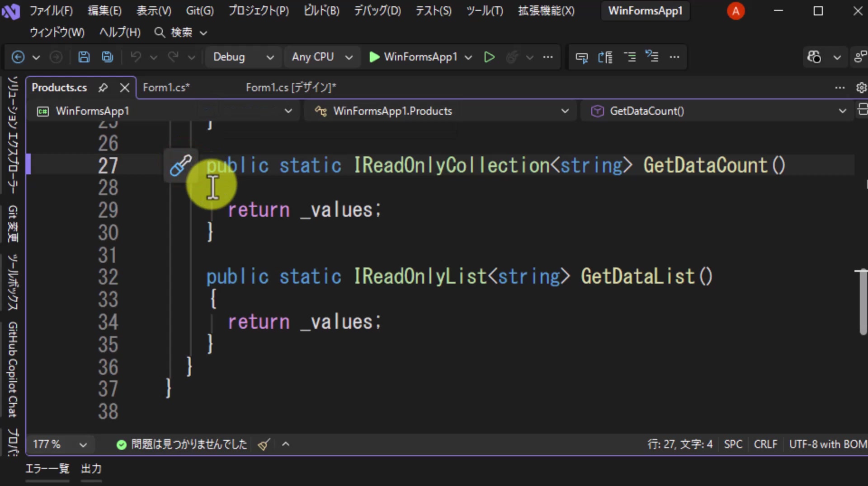
Task: Open the ファイル(F) menu
Action: 51,11
